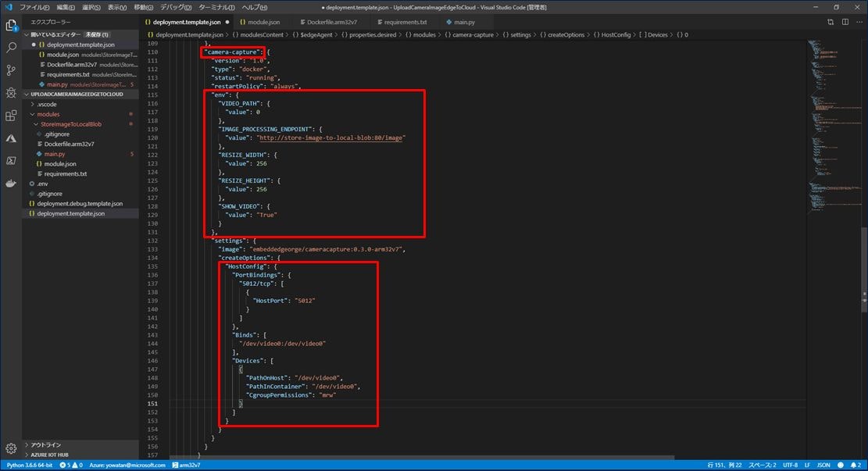The height and width of the screenshot is (471, 868).
Task: Open the Source Control view
Action: [11, 70]
